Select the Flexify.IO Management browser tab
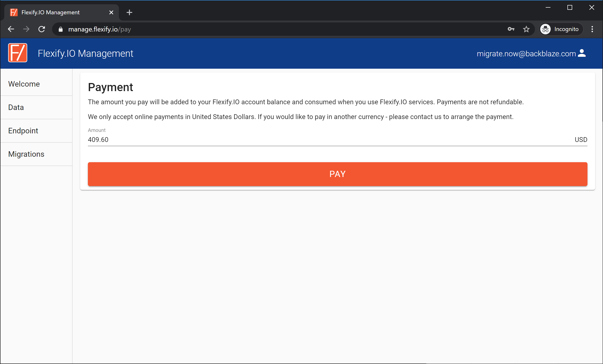 pyautogui.click(x=61, y=12)
